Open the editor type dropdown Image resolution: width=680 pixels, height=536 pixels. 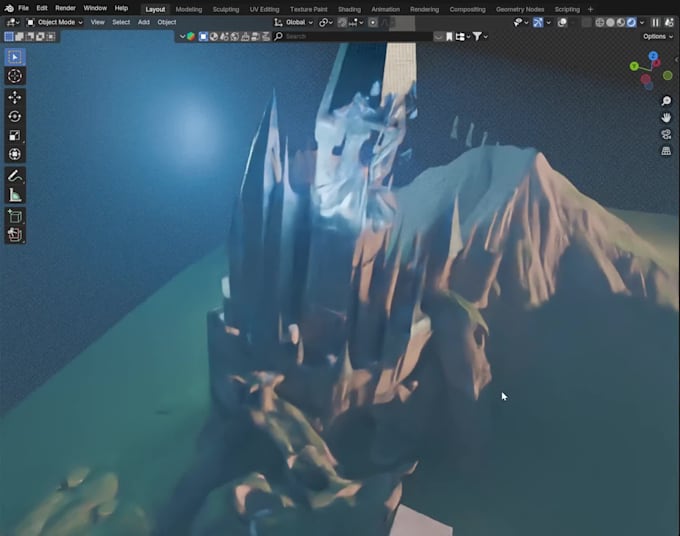click(x=12, y=22)
